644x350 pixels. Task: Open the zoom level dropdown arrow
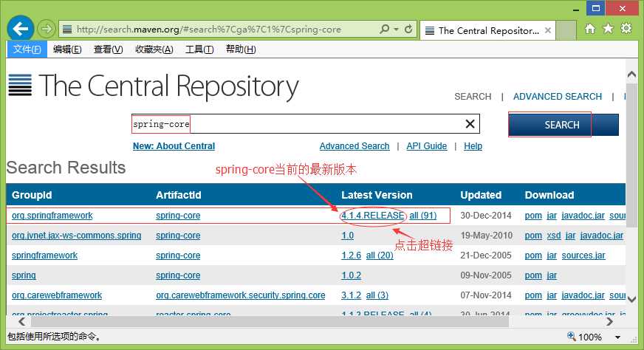617,337
